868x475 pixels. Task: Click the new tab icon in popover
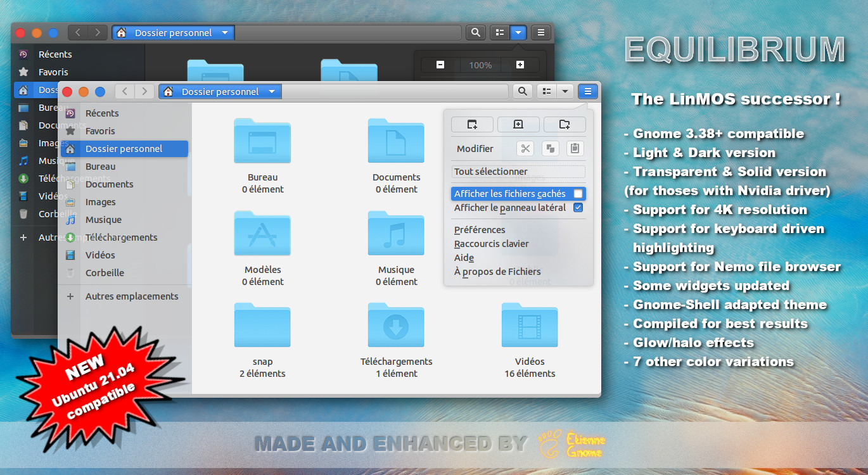tap(518, 124)
